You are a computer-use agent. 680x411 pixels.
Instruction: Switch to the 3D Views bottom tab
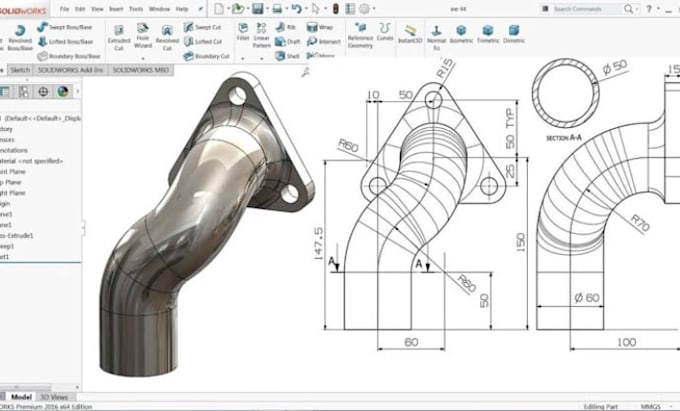pyautogui.click(x=54, y=397)
